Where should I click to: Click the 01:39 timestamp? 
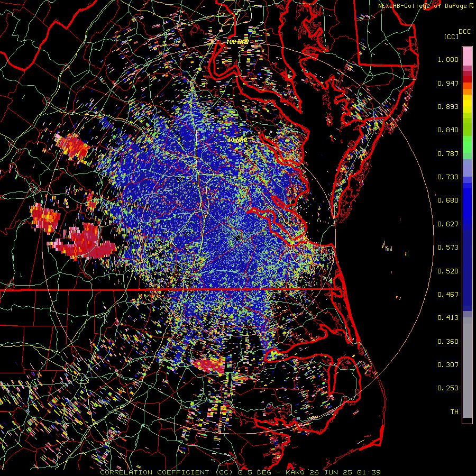370,472
